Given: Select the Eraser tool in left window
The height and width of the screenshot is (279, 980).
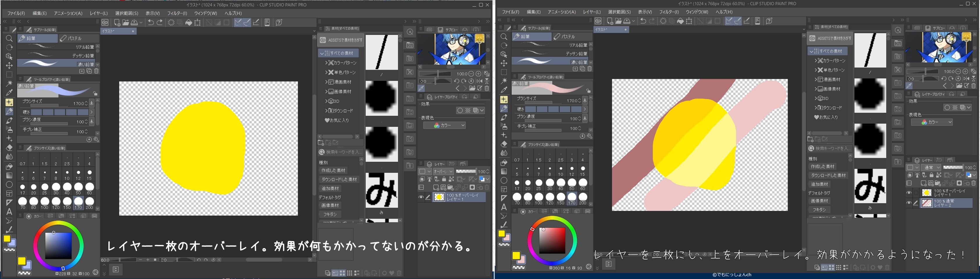Looking at the screenshot, I should coord(9,148).
